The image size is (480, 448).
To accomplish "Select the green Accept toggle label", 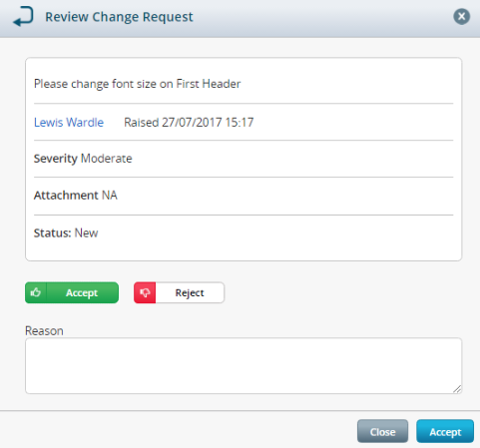I will coord(82,292).
